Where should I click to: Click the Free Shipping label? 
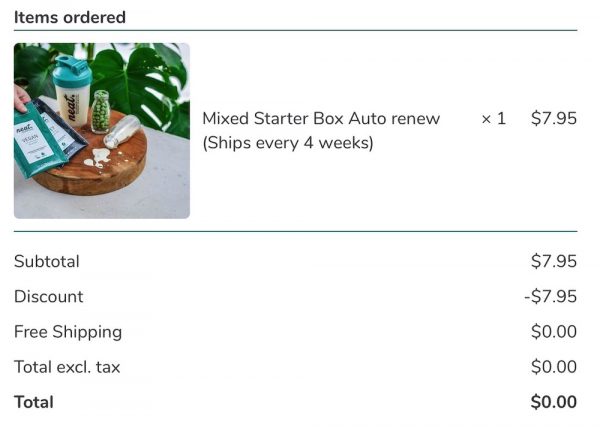click(68, 331)
